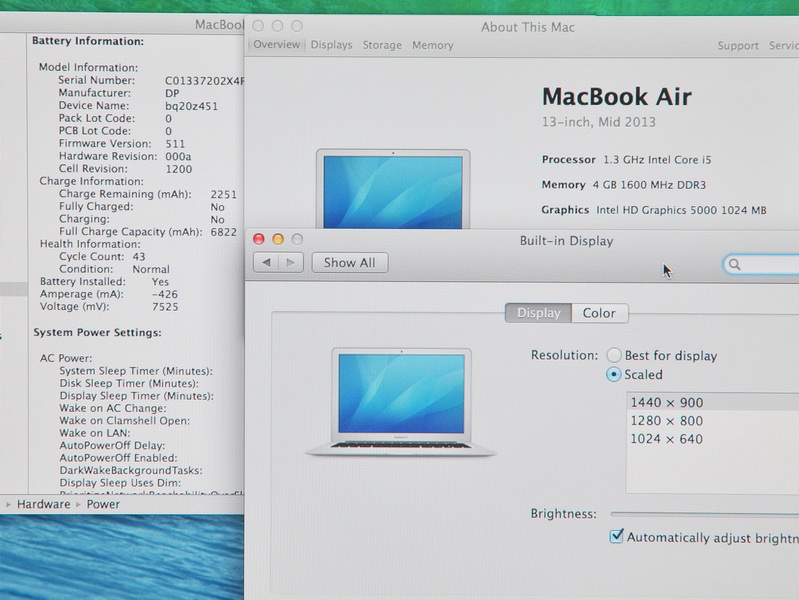Click the Cell Revision 1200 row
Screen dimensions: 799x600
pyautogui.click(x=125, y=169)
